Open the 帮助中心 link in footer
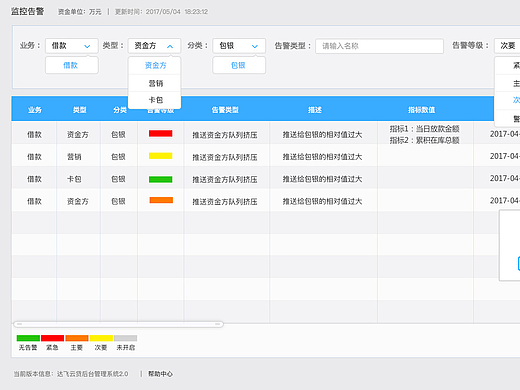 pyautogui.click(x=160, y=374)
